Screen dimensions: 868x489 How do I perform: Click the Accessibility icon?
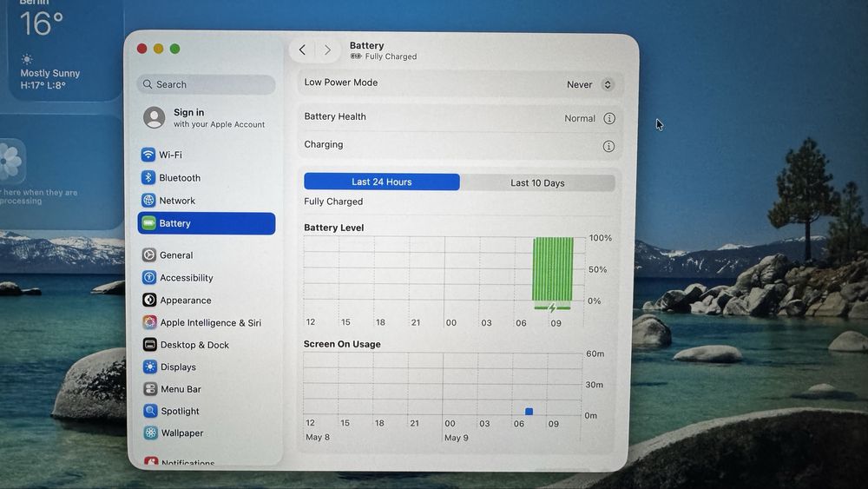[149, 277]
